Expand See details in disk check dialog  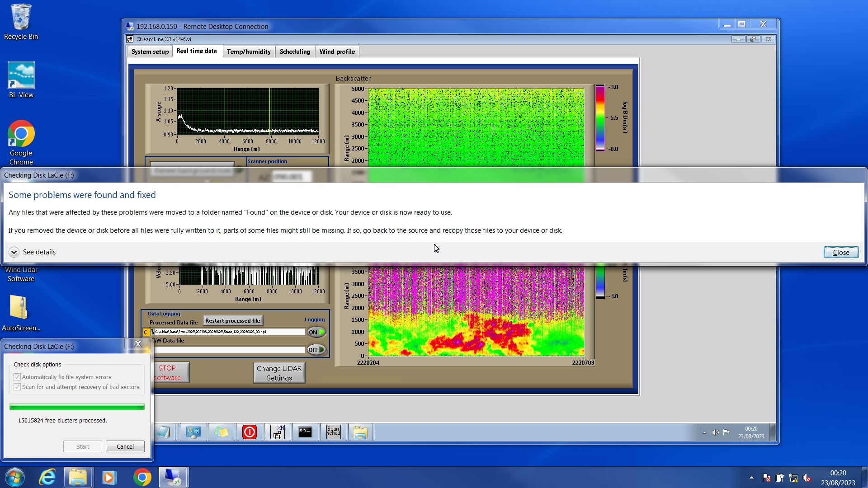14,252
